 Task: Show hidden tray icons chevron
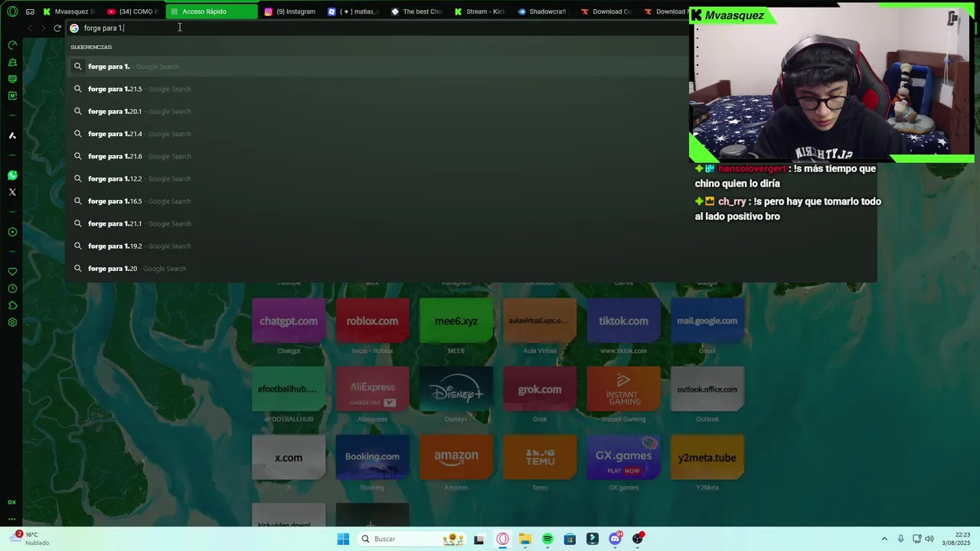(x=884, y=539)
